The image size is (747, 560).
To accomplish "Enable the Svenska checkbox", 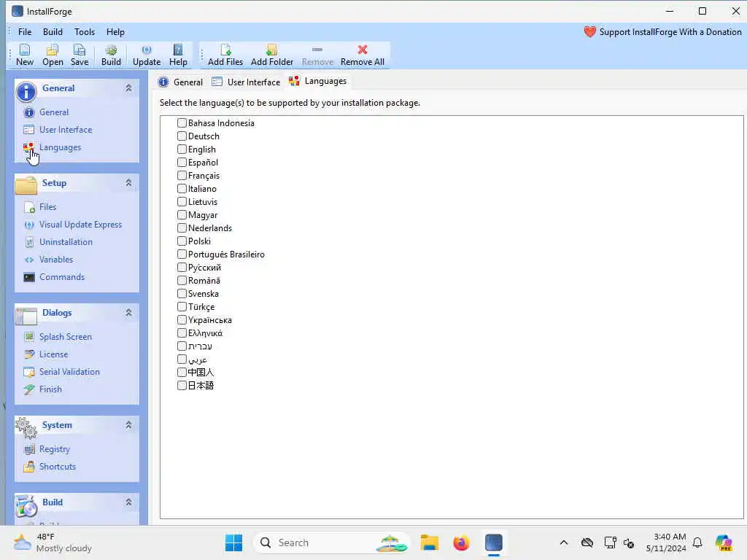I will pyautogui.click(x=182, y=293).
